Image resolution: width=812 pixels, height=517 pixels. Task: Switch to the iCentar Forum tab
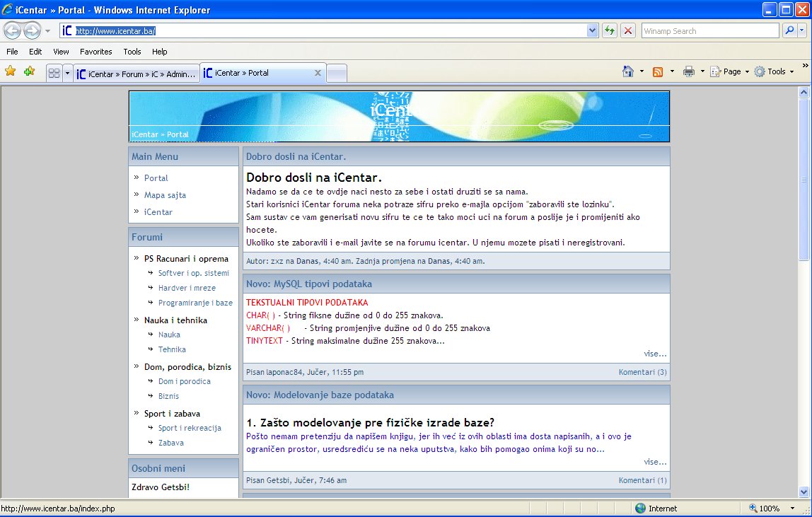click(x=136, y=73)
